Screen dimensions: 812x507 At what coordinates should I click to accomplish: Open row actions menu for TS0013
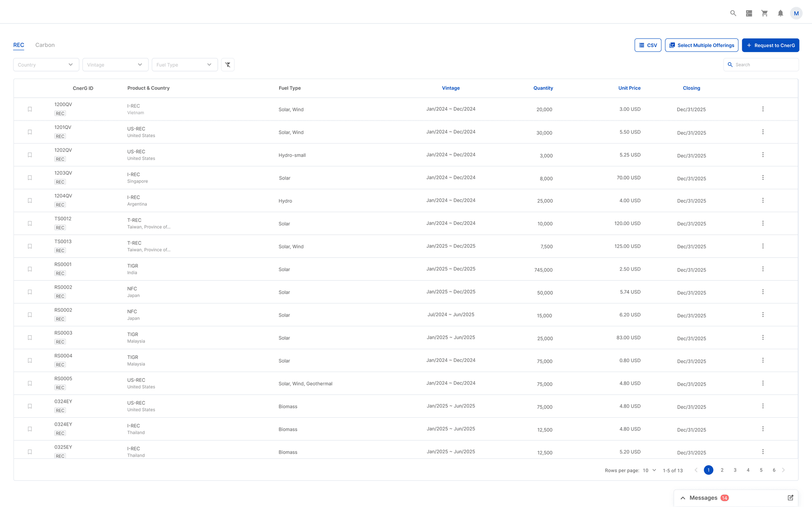click(763, 246)
